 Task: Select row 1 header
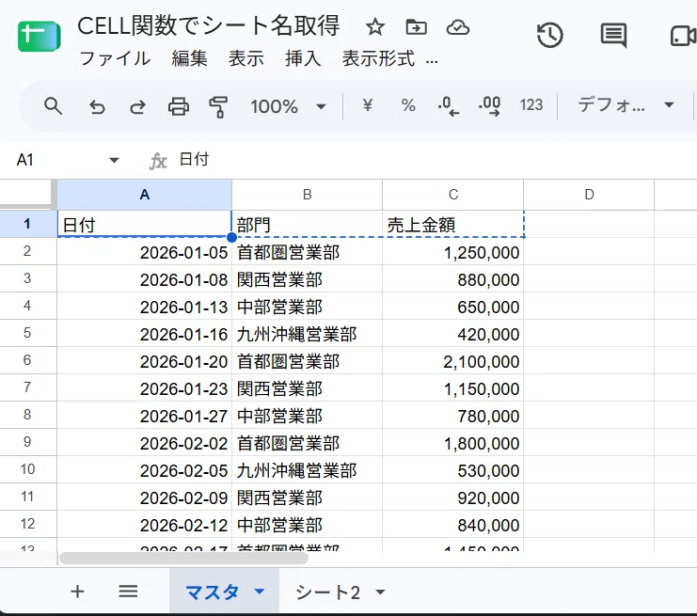point(27,224)
